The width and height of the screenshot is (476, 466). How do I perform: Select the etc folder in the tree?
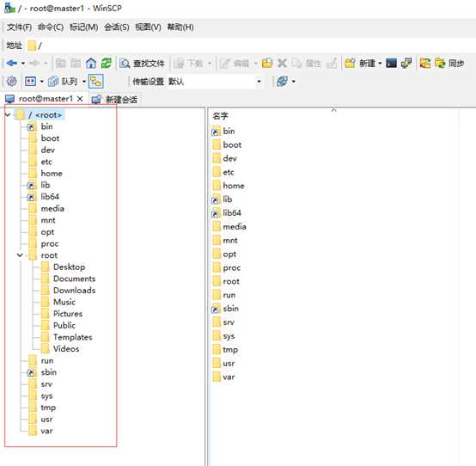(46, 162)
